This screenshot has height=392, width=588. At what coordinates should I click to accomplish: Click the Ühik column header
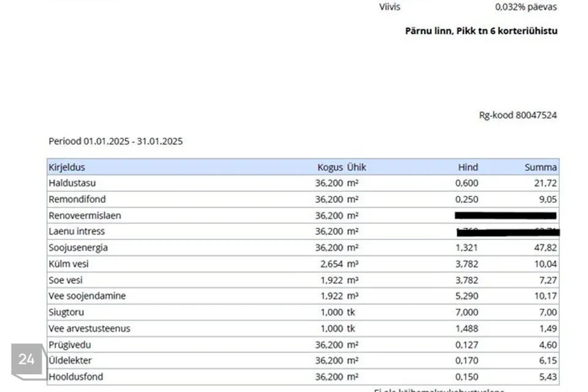tap(356, 167)
